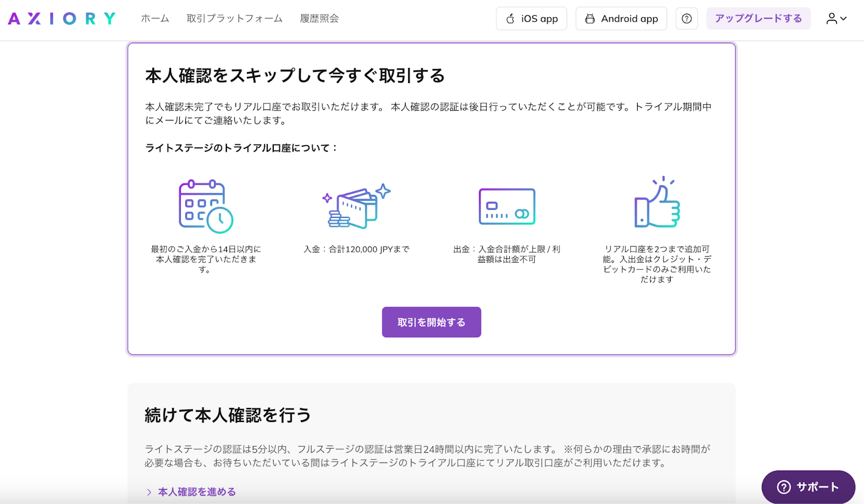The image size is (864, 504).
Task: Open the 取引プラットフォーム menu item
Action: click(234, 18)
